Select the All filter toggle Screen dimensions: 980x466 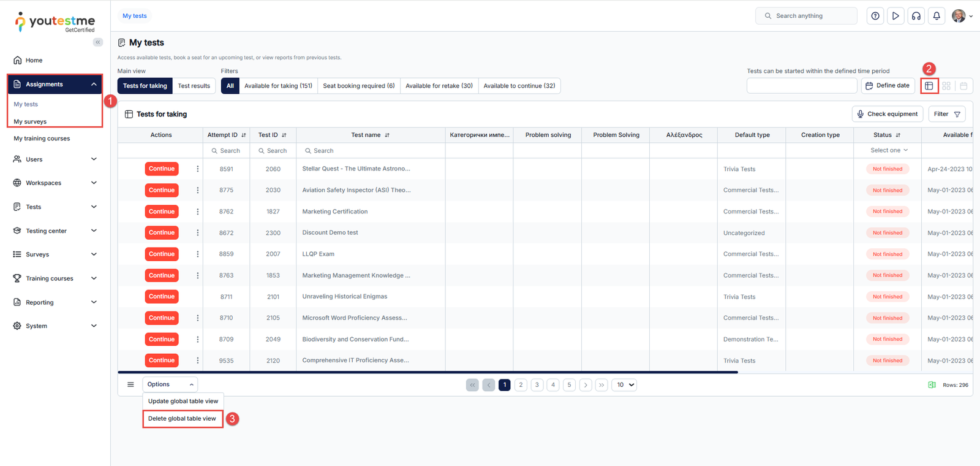pos(230,86)
